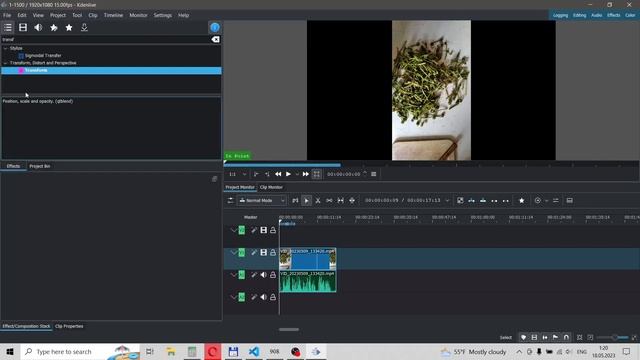The height and width of the screenshot is (360, 640).
Task: Select the Sigmoidal Transfer effect
Action: (x=43, y=56)
